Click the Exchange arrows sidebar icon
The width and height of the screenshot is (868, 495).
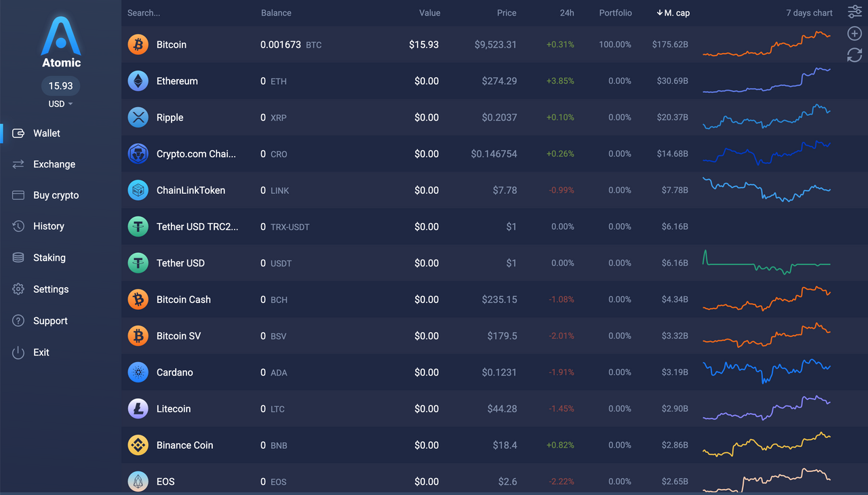click(x=18, y=164)
